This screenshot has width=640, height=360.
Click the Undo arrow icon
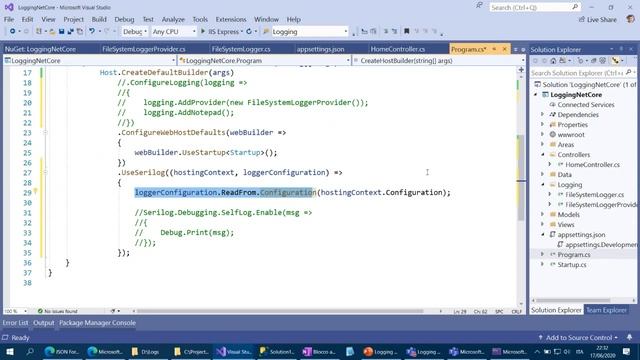click(92, 31)
